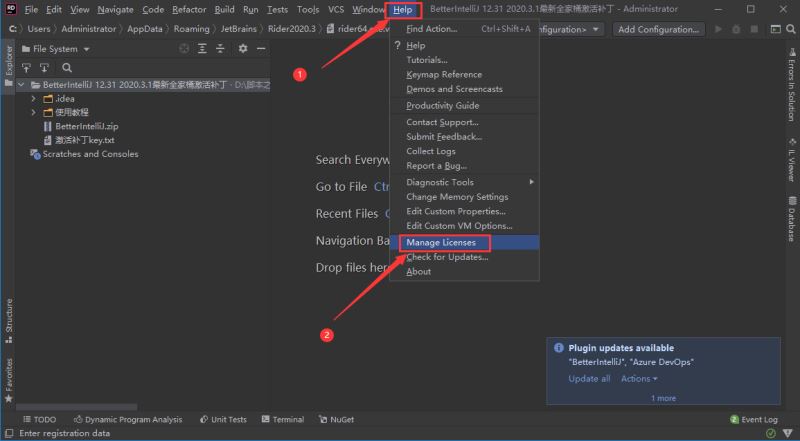
Task: Select Change Memory Settings entry
Action: click(464, 197)
